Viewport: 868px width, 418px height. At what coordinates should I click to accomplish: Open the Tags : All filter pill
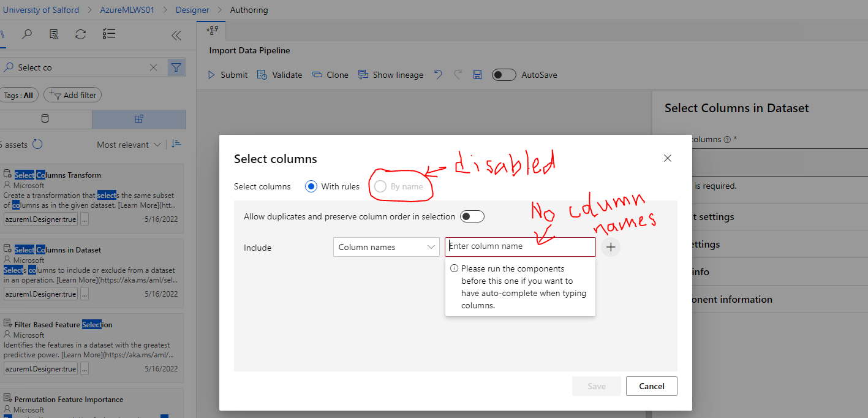click(x=19, y=96)
